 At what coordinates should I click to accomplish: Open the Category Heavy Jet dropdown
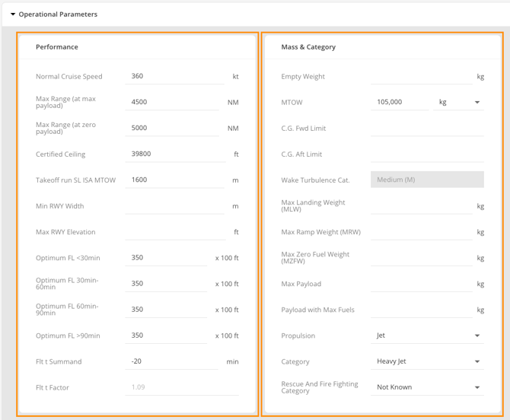pyautogui.click(x=428, y=361)
